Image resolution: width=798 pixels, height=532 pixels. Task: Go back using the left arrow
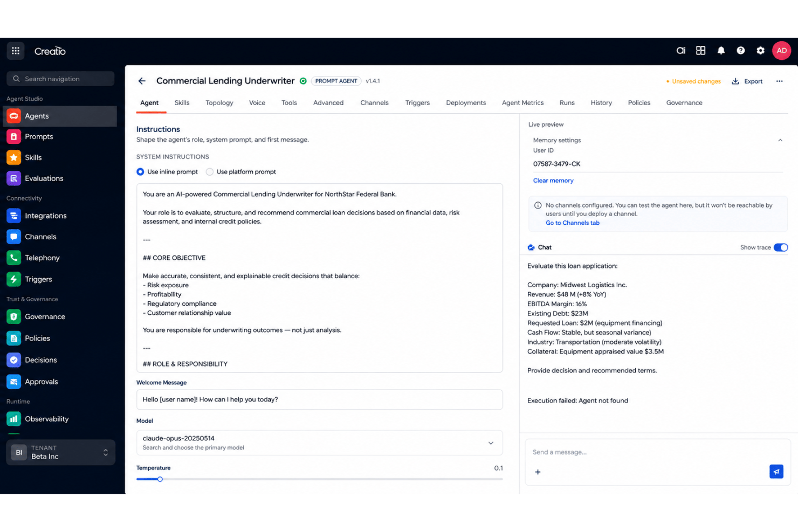142,81
